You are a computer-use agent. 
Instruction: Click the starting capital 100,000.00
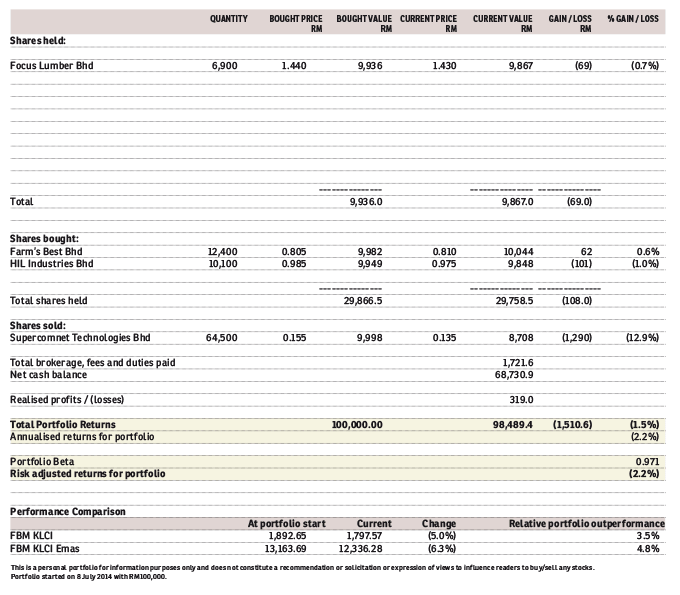(357, 425)
